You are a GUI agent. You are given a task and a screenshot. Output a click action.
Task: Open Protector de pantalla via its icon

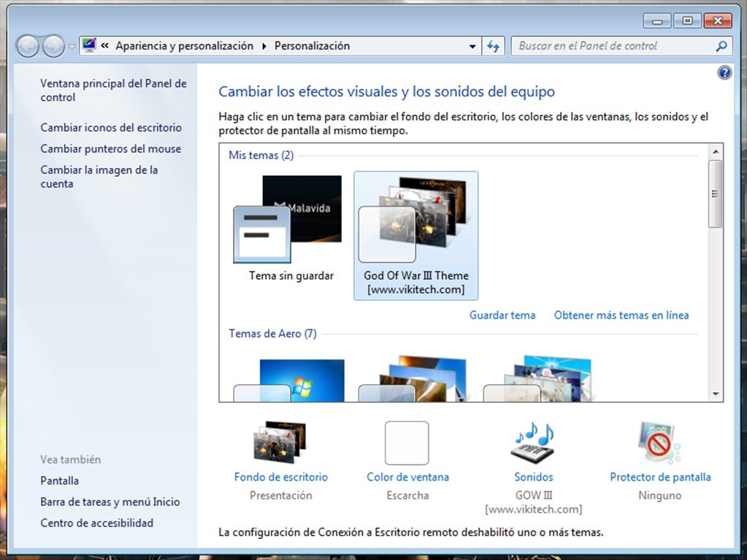point(660,443)
